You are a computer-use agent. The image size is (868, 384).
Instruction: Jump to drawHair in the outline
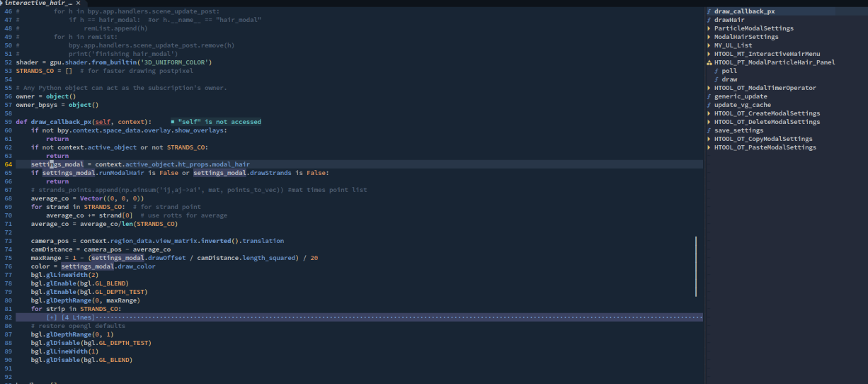[730, 20]
